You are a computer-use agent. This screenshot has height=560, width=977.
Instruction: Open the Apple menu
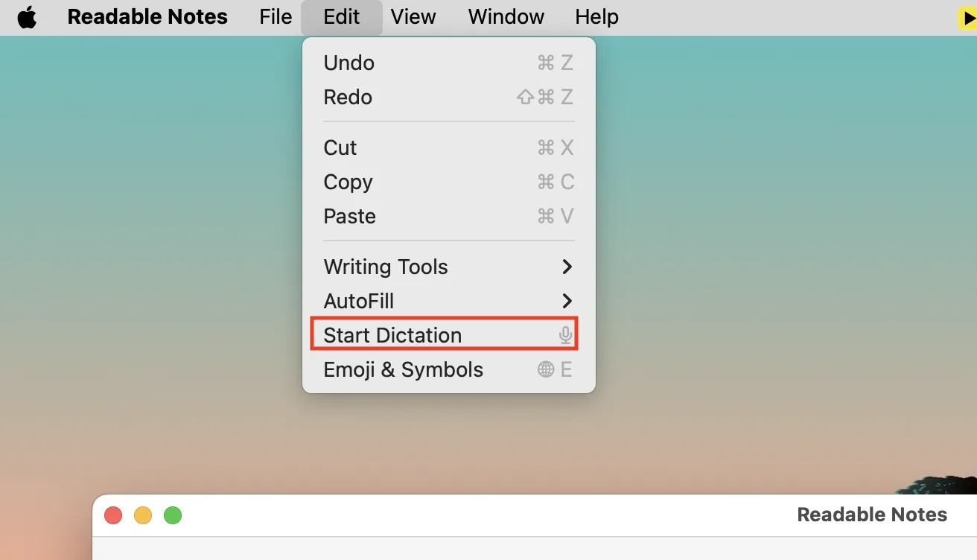tap(27, 16)
